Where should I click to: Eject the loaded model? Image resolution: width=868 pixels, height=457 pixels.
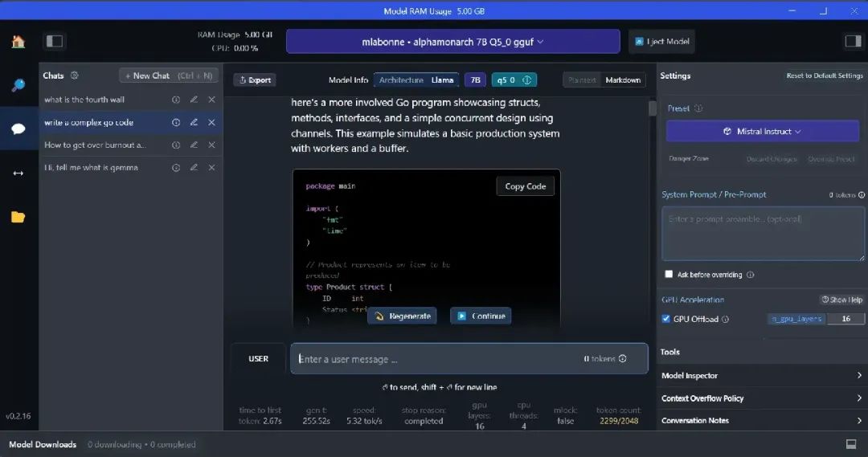(x=661, y=42)
